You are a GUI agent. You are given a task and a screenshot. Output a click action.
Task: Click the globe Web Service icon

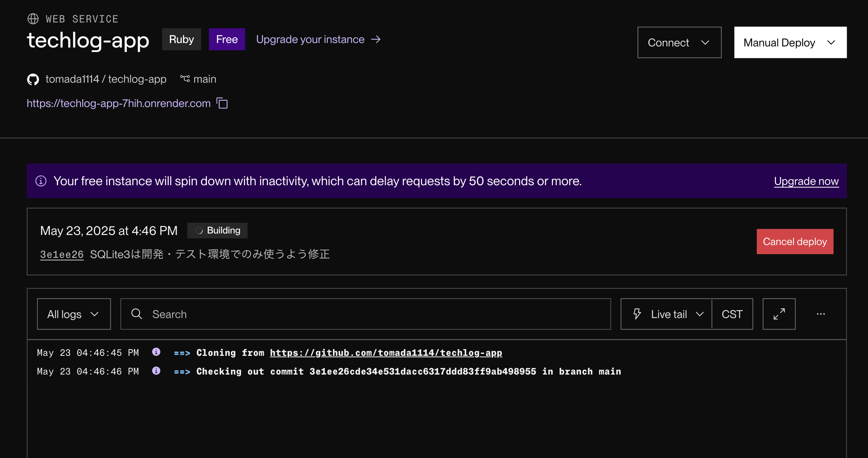33,19
